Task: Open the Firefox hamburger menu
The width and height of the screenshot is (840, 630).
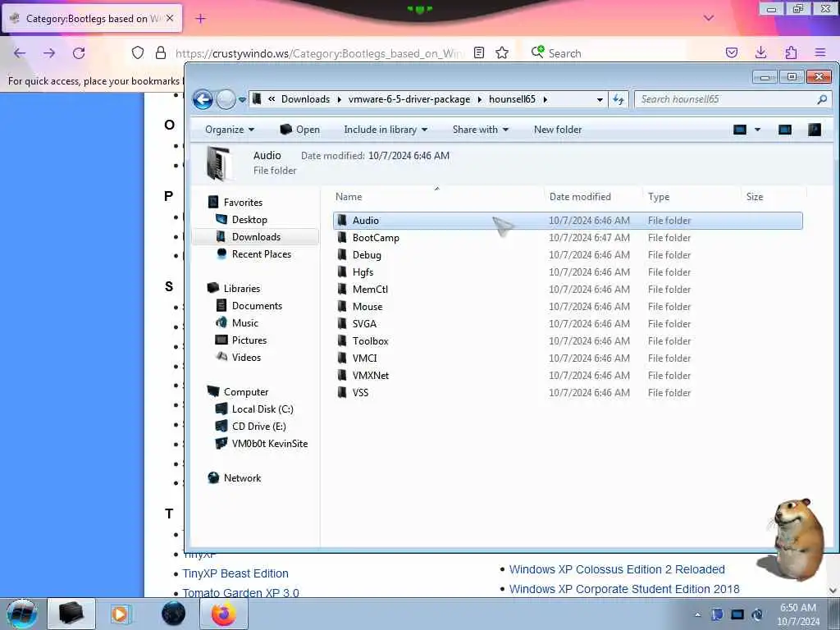Action: pos(820,52)
